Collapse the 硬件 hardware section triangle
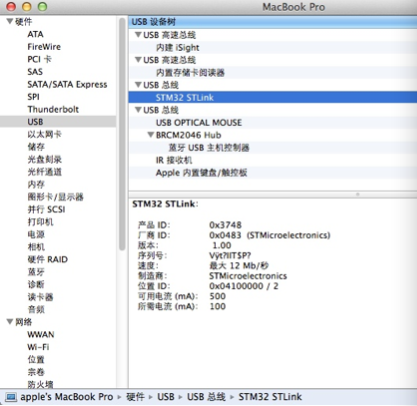 (10, 22)
